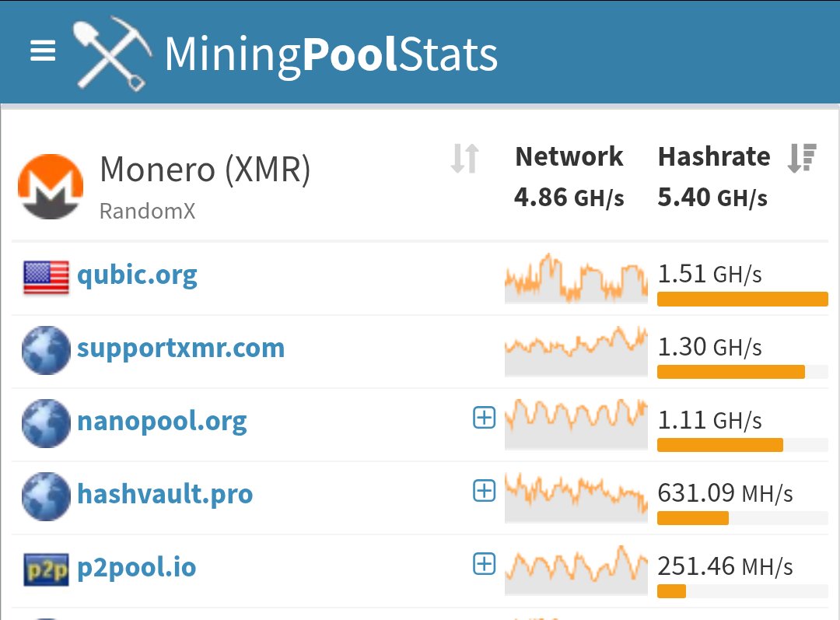Click the nanopool.org orange hashrate bar
The image size is (840, 620).
point(720,445)
